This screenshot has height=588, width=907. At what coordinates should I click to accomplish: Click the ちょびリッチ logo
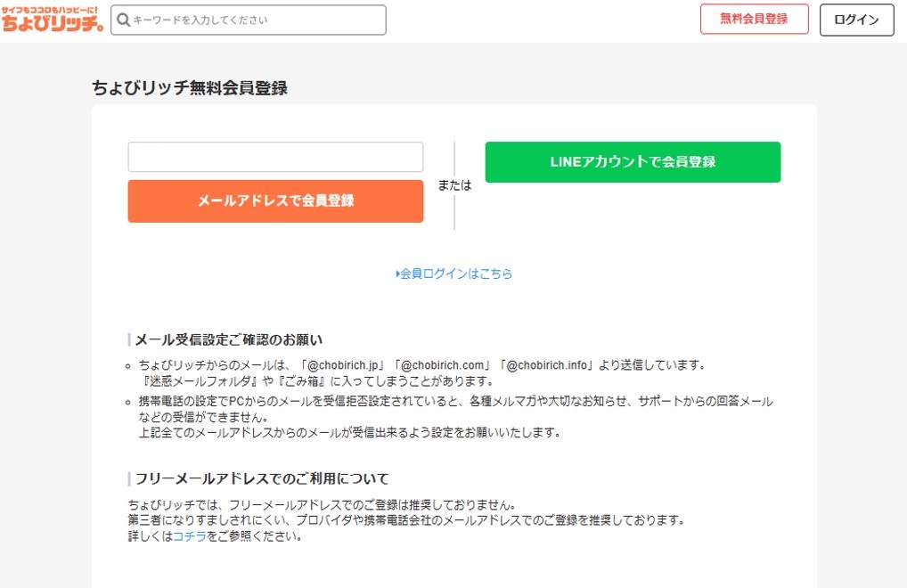tap(53, 20)
